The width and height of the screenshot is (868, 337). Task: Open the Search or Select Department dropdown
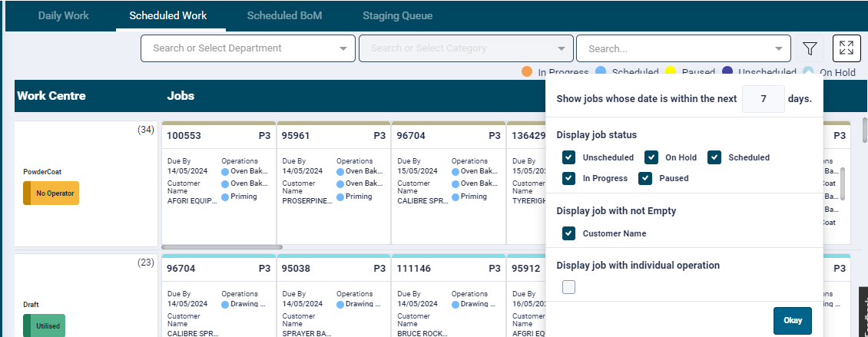tap(247, 48)
